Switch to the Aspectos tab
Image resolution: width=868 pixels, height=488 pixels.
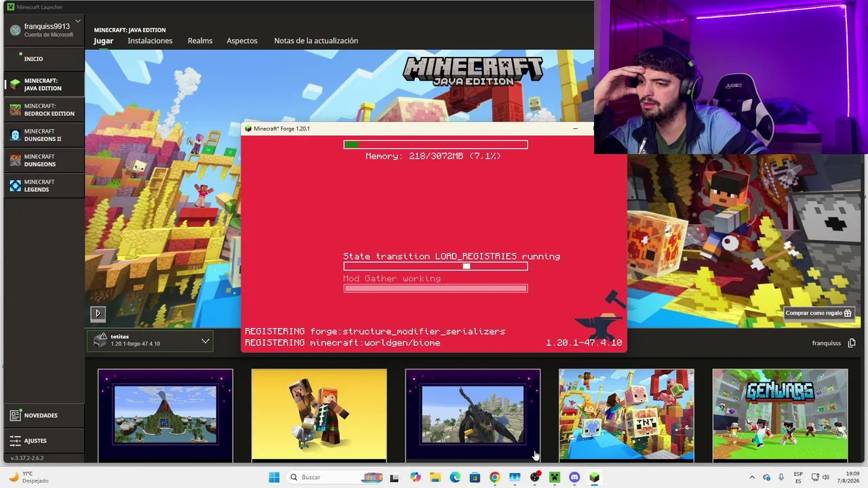[242, 41]
